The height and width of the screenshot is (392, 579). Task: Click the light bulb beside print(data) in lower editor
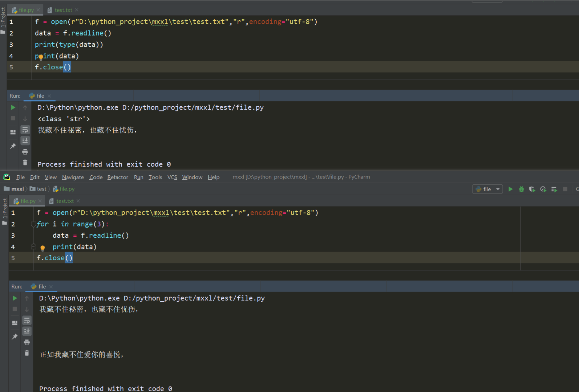pyautogui.click(x=42, y=248)
